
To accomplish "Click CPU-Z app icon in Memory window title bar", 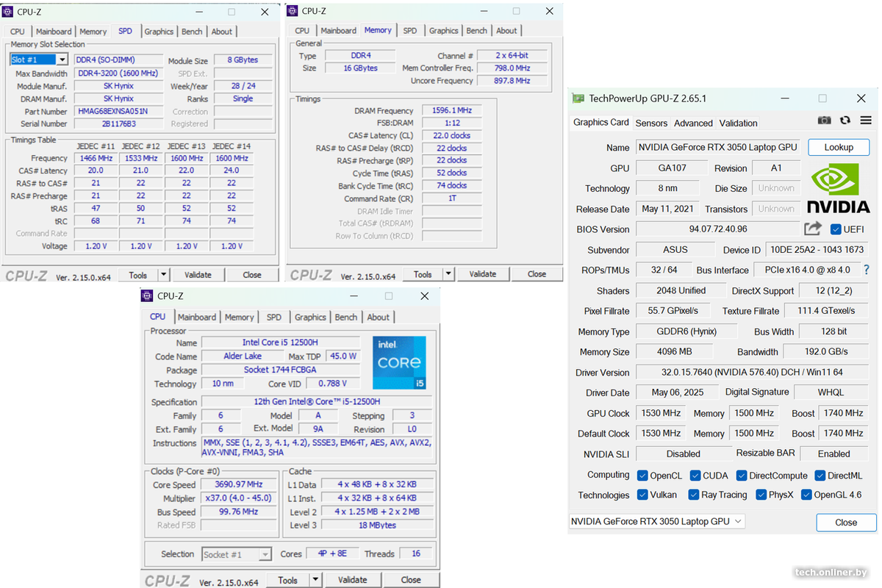I will click(293, 10).
